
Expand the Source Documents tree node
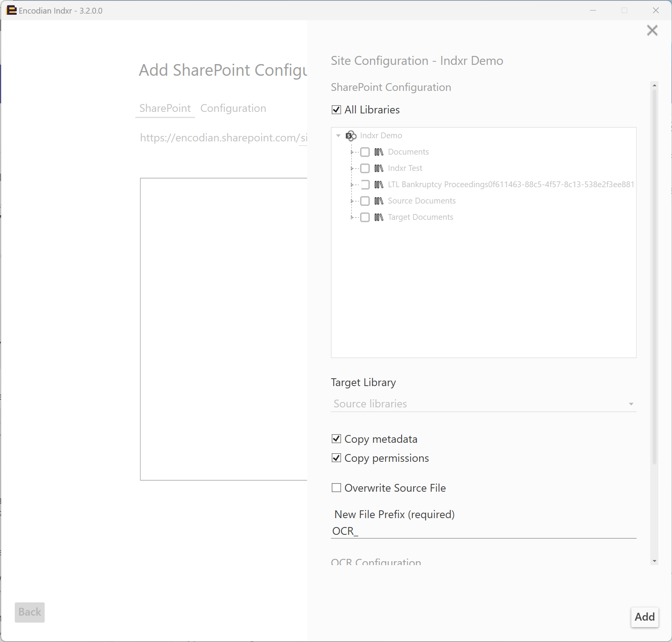tap(352, 201)
